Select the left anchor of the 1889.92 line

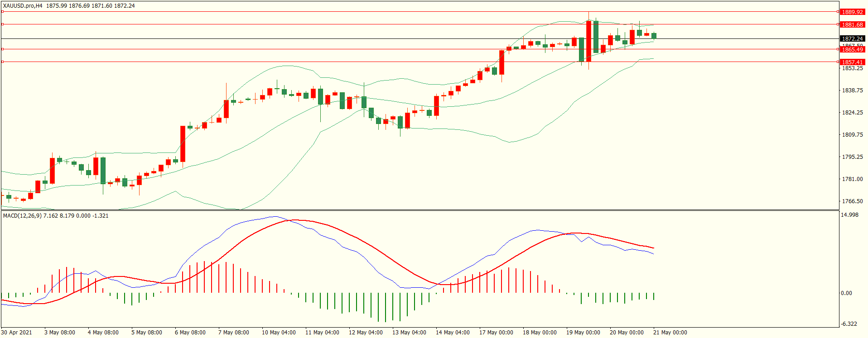pos(2,12)
